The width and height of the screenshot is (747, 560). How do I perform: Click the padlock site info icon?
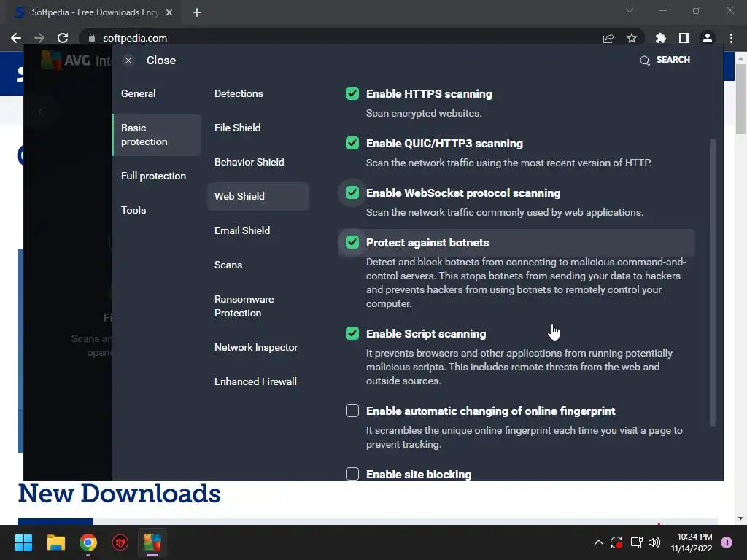92,38
